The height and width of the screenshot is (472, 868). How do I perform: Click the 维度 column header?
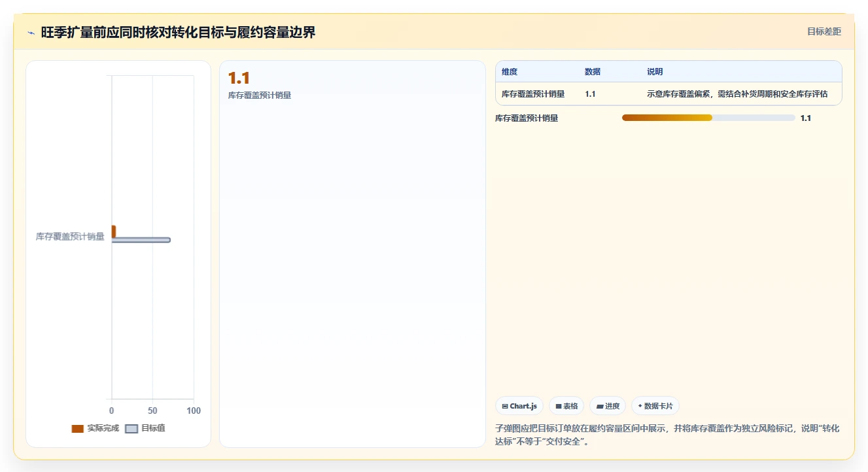point(510,72)
